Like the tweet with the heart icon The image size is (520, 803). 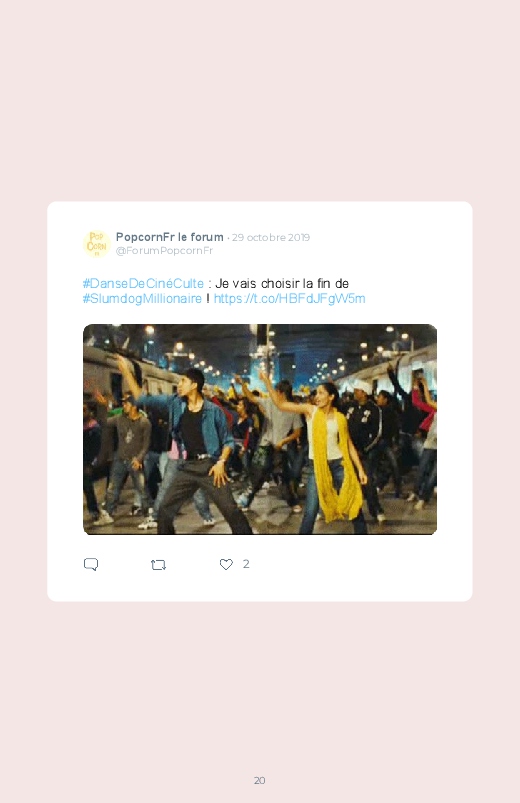click(x=226, y=564)
